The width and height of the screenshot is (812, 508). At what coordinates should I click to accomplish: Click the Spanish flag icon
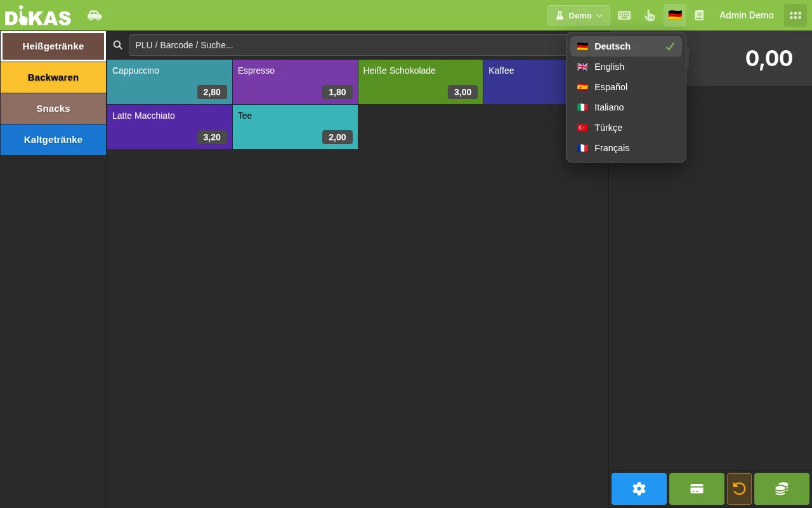tap(582, 87)
